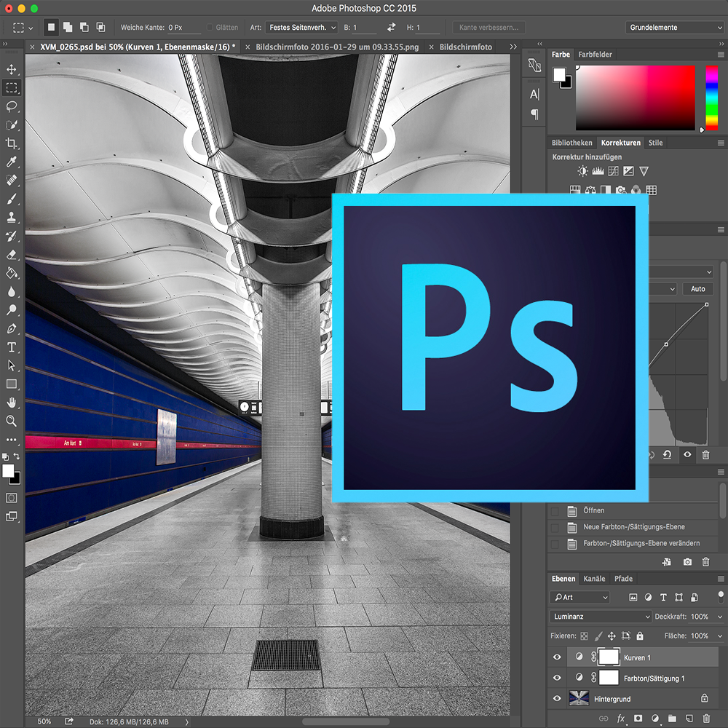728x728 pixels.
Task: Switch to the Bibliotheken tab
Action: [571, 143]
